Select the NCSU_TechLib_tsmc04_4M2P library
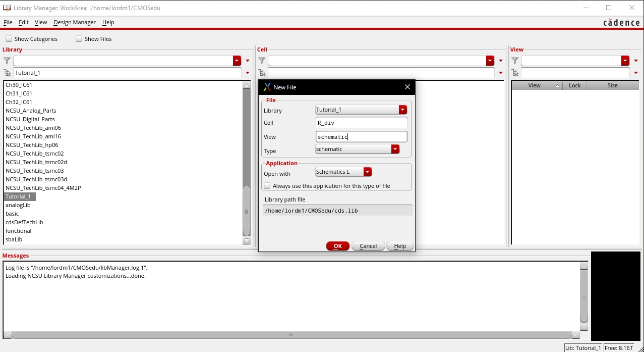Image resolution: width=644 pixels, height=352 pixels. click(x=43, y=188)
